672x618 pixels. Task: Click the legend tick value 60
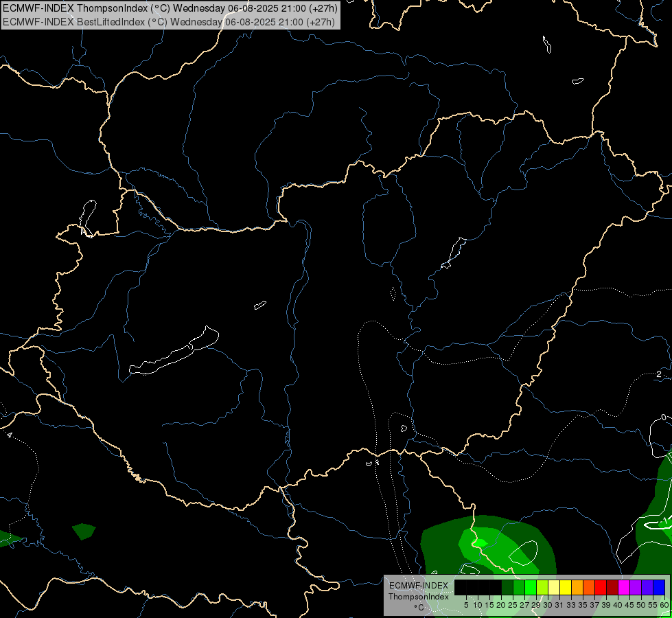[x=664, y=605]
